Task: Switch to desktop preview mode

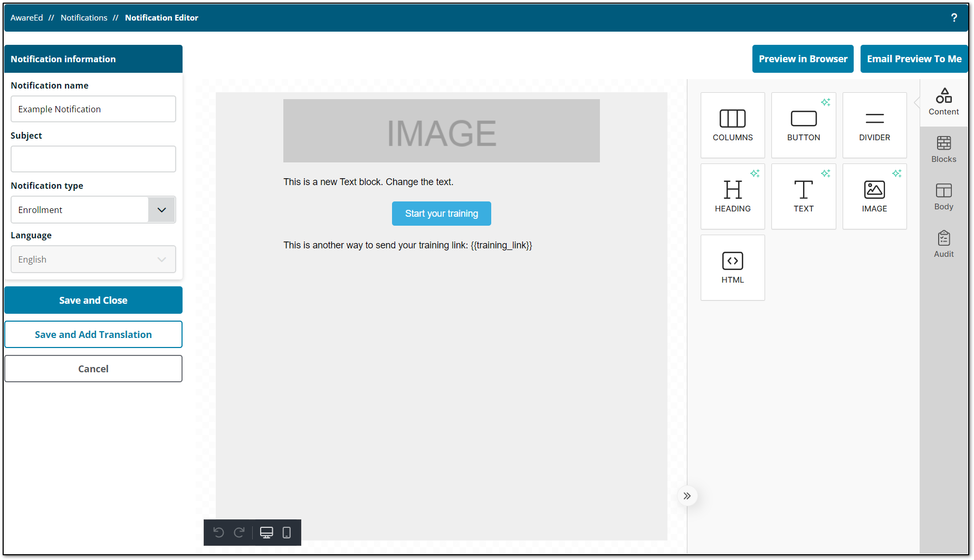Action: [x=266, y=533]
